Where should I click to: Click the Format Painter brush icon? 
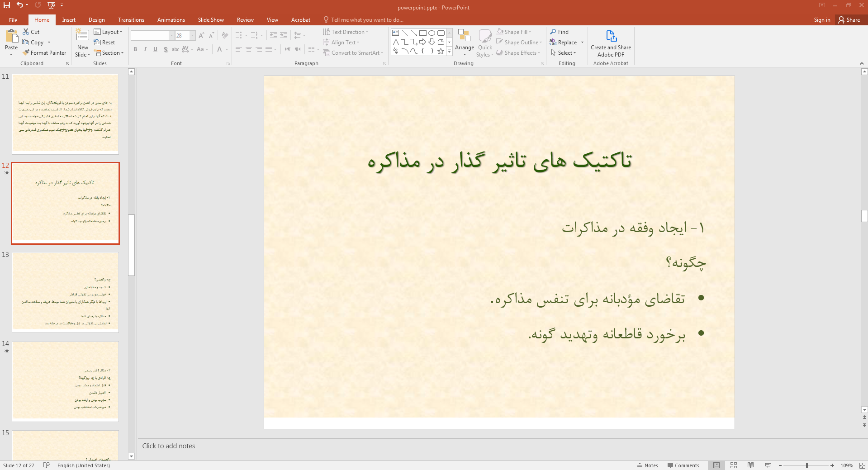coord(26,53)
